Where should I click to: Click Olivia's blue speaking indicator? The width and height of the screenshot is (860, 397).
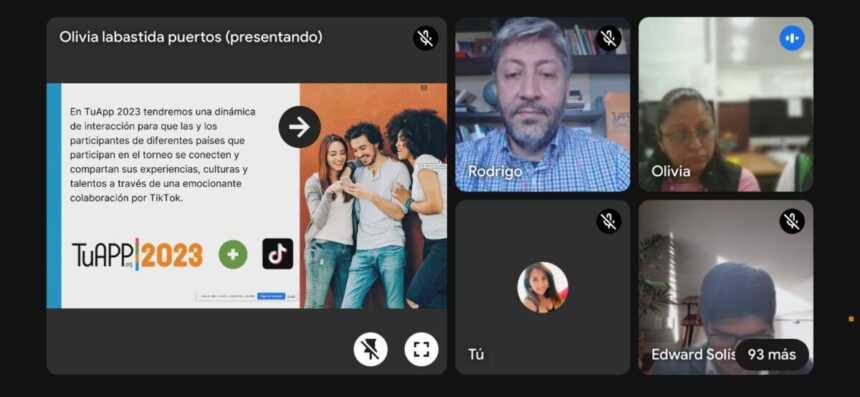click(x=792, y=38)
